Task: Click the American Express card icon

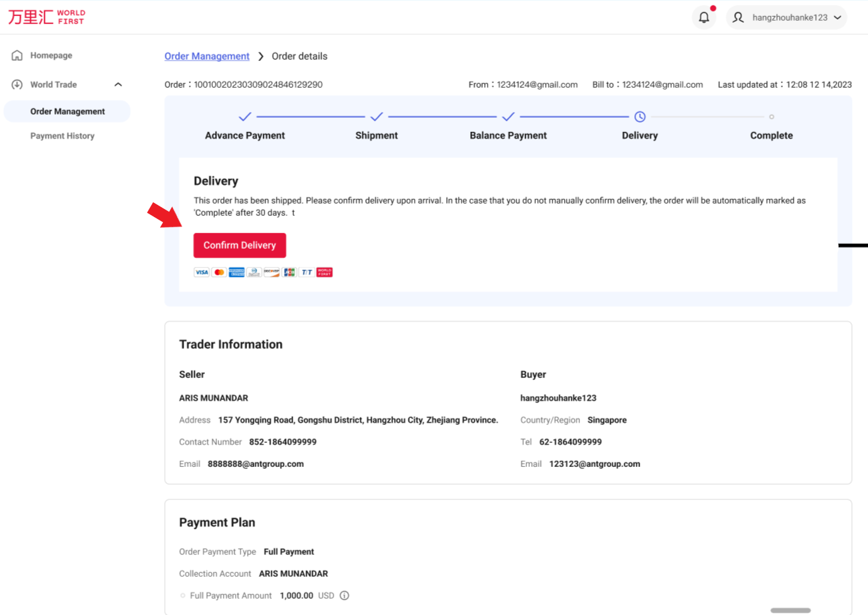Action: (236, 273)
